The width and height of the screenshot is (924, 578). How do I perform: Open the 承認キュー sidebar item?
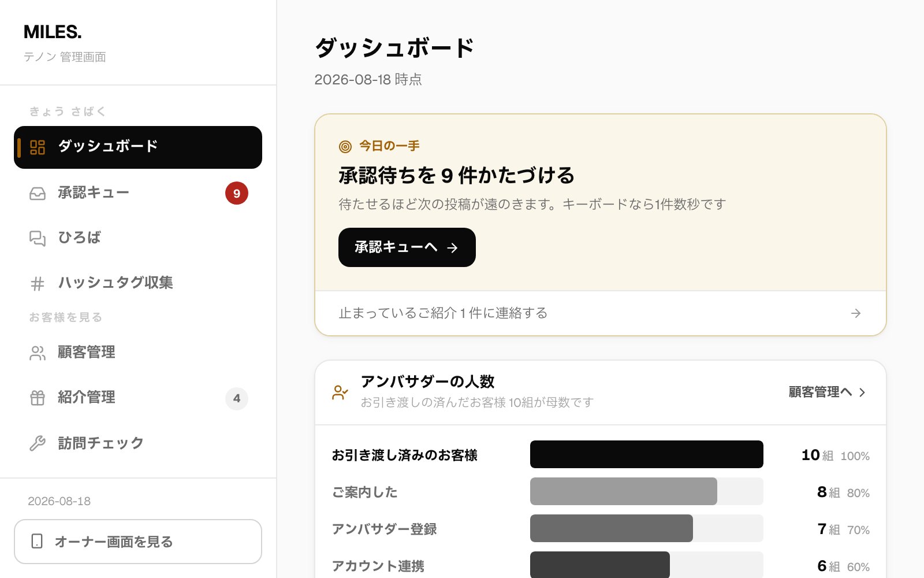point(138,193)
